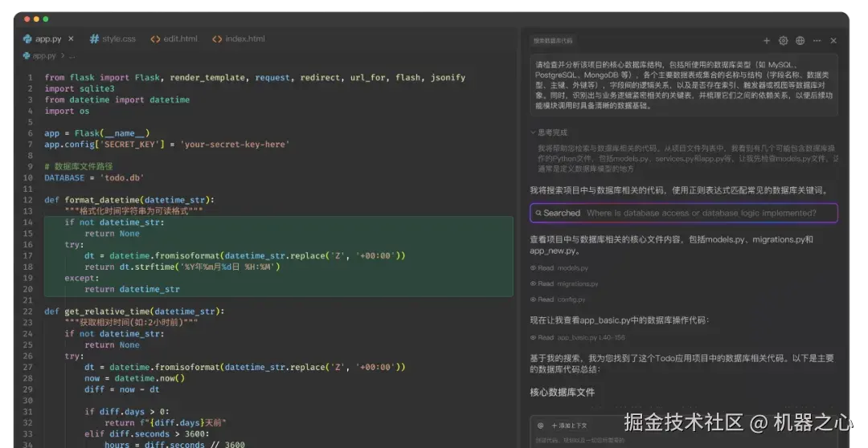868x448 pixels.
Task: Click breadcrumb ellipsis after app.py
Action: coord(72,56)
